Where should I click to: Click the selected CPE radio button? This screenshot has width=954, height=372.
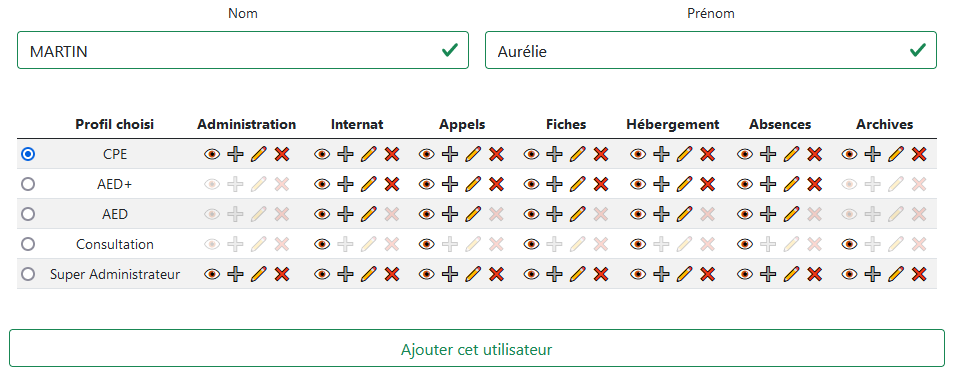point(27,155)
